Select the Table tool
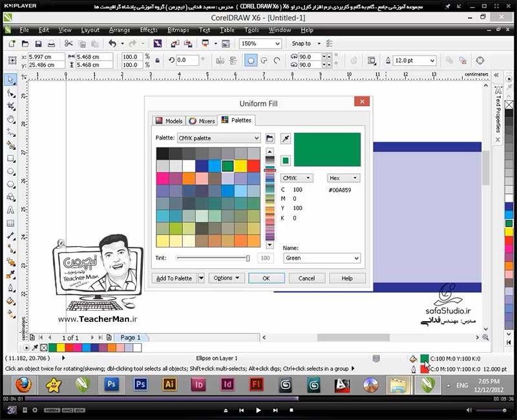Screen dimensions: 517x420 pos(10,223)
